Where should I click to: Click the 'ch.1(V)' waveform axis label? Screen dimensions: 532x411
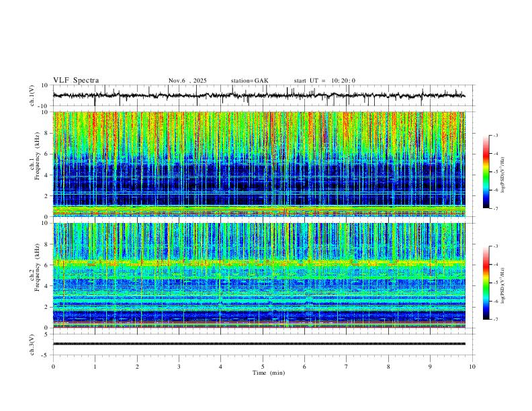pyautogui.click(x=32, y=95)
